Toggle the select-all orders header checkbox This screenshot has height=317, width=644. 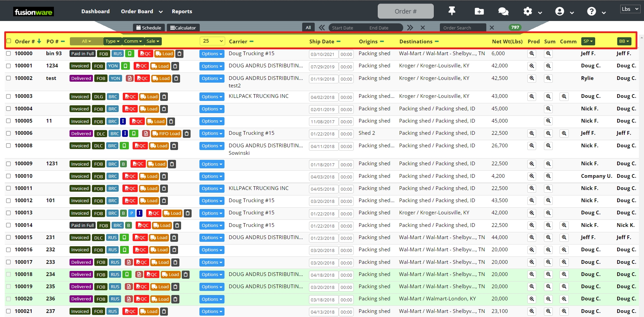9,41
